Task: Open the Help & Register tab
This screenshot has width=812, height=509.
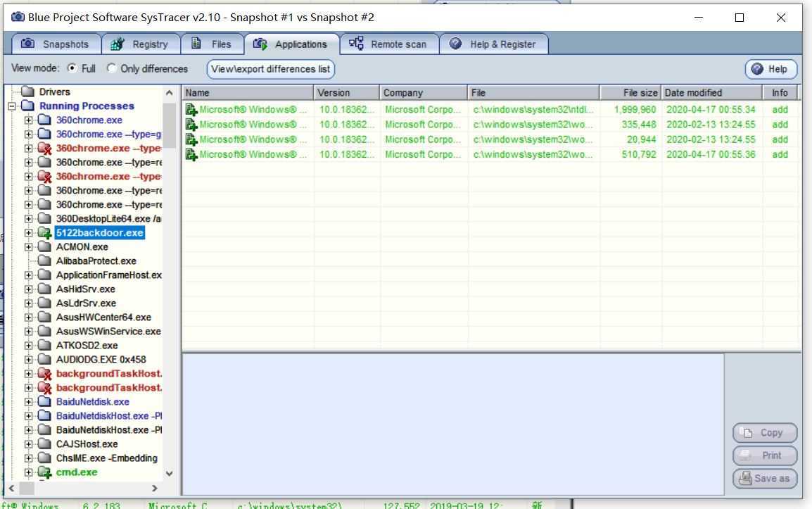Action: point(493,44)
